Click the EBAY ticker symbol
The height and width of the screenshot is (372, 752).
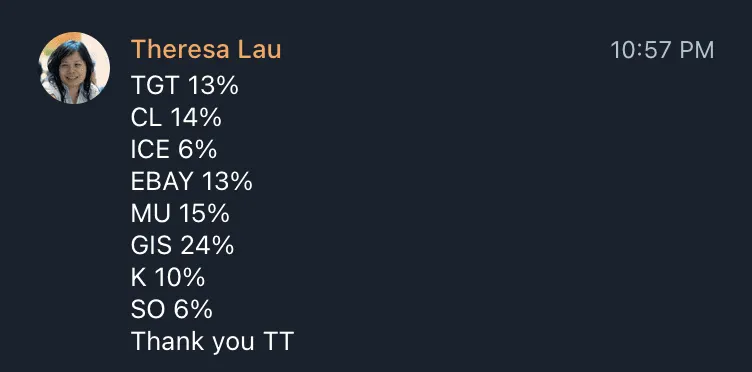tap(162, 182)
